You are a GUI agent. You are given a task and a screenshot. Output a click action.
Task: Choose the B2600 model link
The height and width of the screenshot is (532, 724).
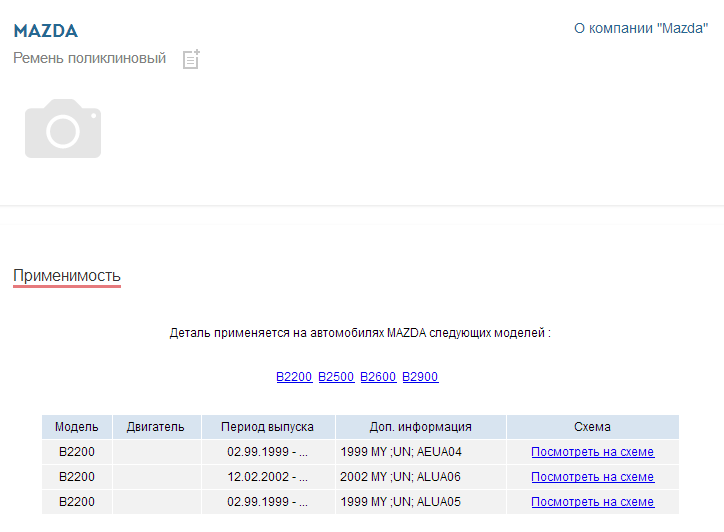378,377
